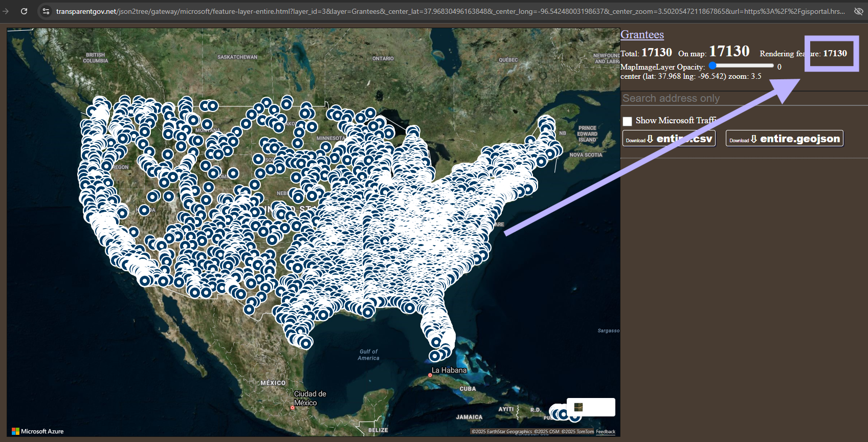Click the QUÉBEC label on the map
Screen dimensions: 868x442
click(x=508, y=60)
